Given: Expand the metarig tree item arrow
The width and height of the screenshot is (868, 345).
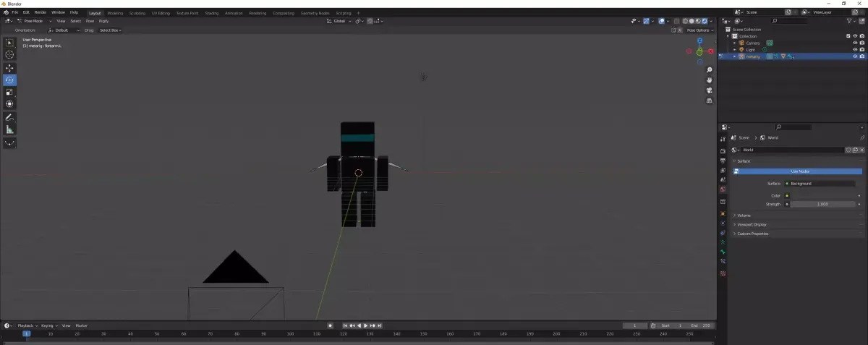Looking at the screenshot, I should [x=735, y=56].
